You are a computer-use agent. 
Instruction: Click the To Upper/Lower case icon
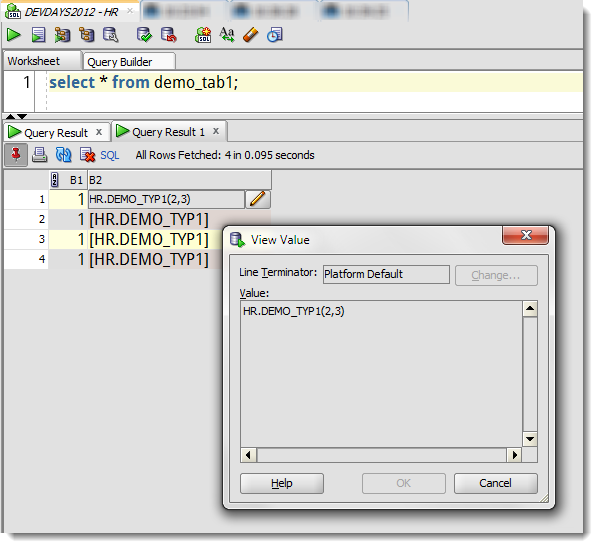227,35
